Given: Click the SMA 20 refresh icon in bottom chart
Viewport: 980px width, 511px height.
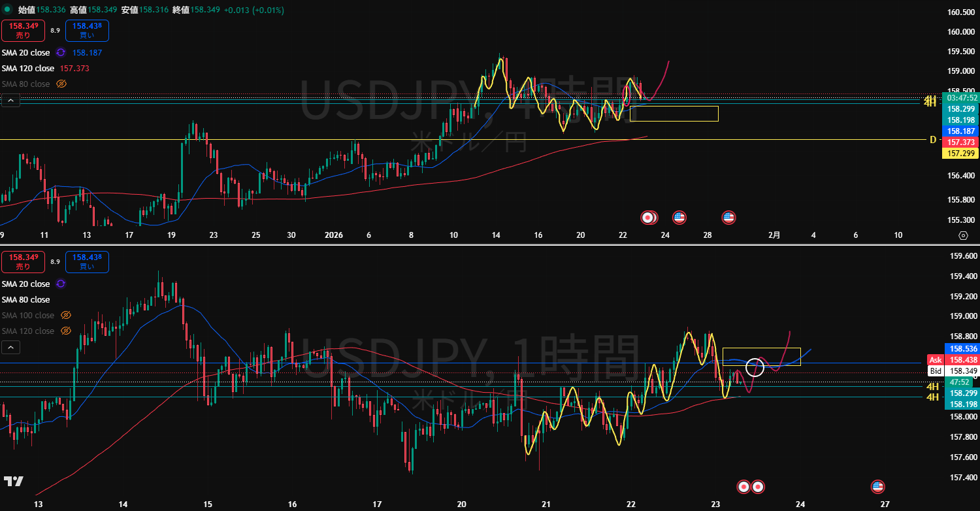Looking at the screenshot, I should 61,284.
